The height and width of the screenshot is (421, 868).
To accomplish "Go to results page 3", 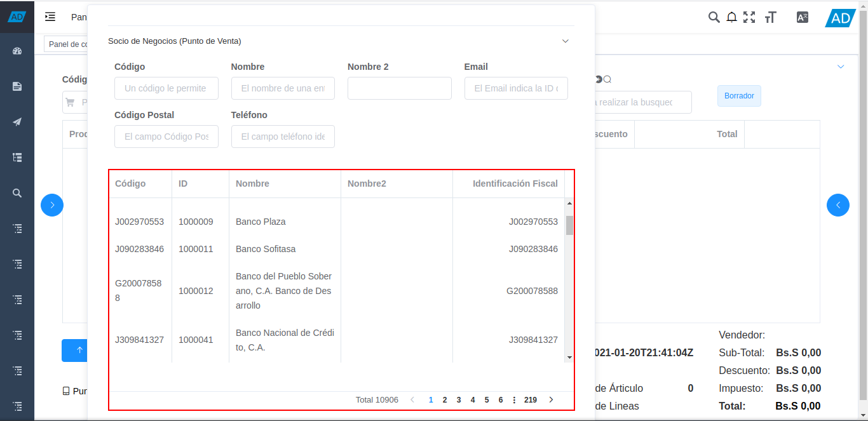I will tap(459, 400).
